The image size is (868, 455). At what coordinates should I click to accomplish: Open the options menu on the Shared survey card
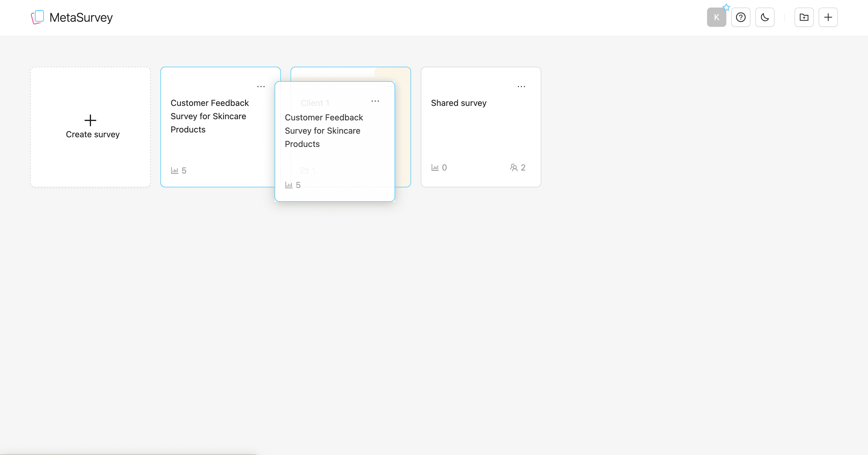tap(522, 86)
